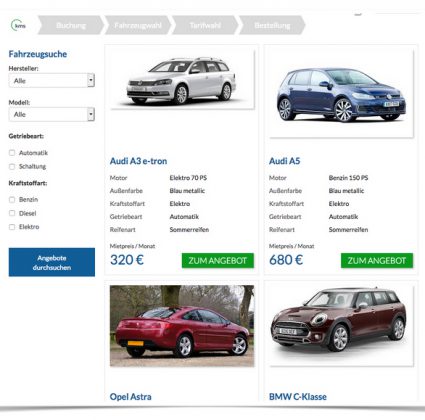Click the red coupe photo
Screen dimensions: 425x420
point(182,326)
